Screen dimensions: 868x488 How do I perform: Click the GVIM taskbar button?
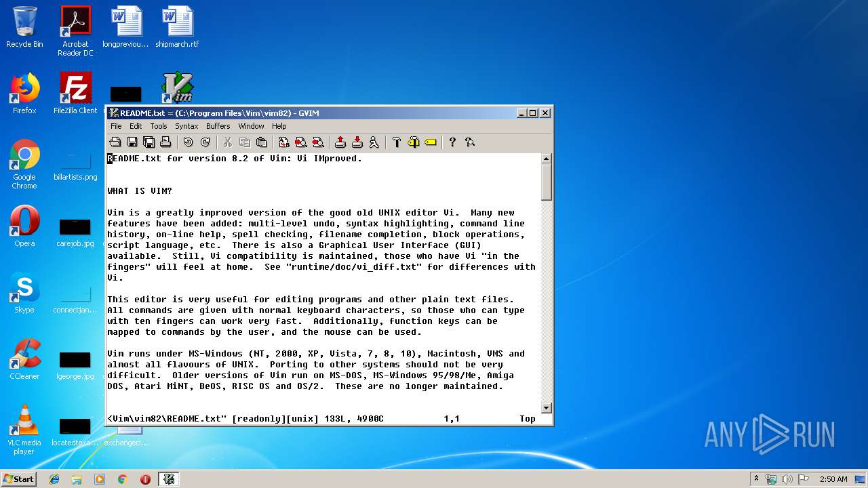[x=169, y=479]
